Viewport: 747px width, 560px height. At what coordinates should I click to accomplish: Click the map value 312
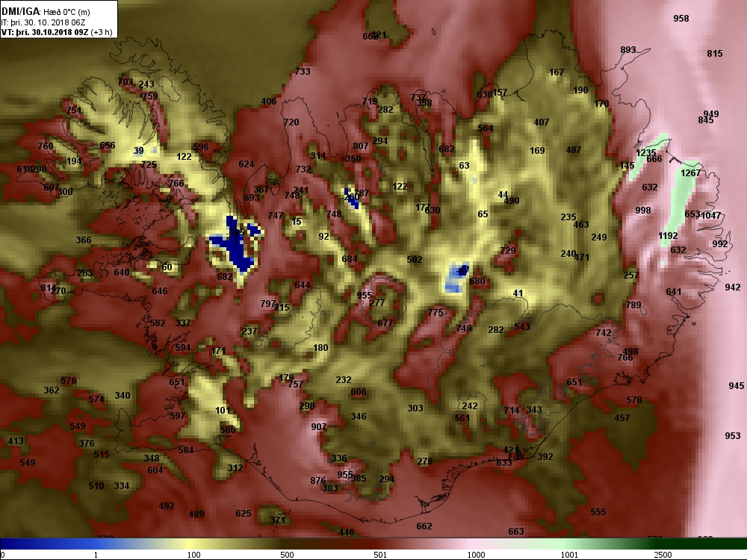click(235, 467)
